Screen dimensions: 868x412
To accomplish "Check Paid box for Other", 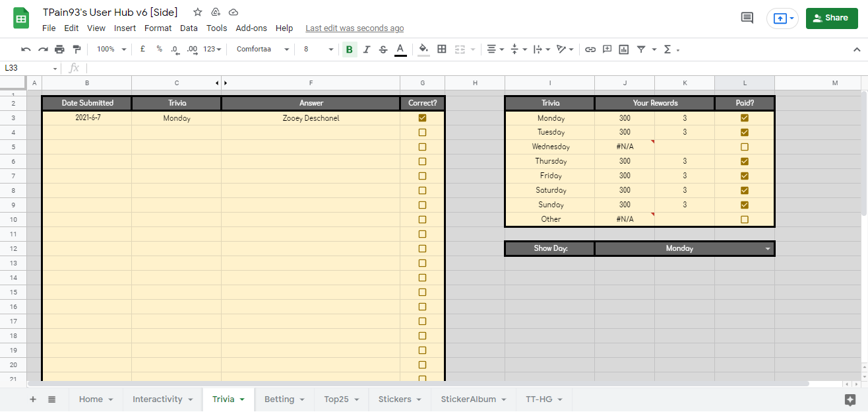I will coord(745,219).
